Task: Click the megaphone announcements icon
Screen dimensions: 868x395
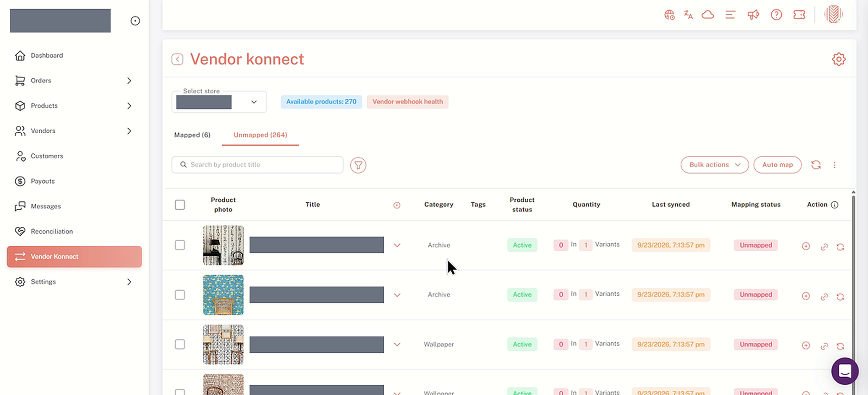Action: tap(753, 15)
